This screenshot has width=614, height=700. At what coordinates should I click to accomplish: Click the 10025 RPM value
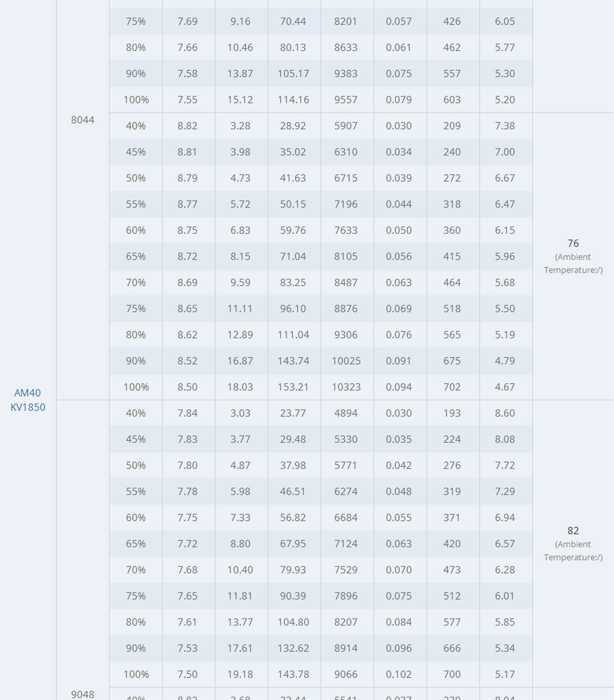coord(346,361)
